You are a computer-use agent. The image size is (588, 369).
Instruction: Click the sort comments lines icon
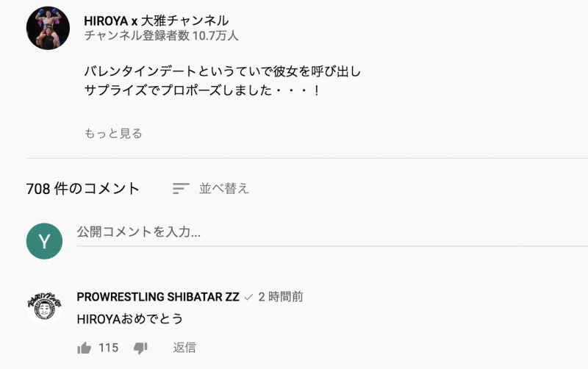coord(181,189)
